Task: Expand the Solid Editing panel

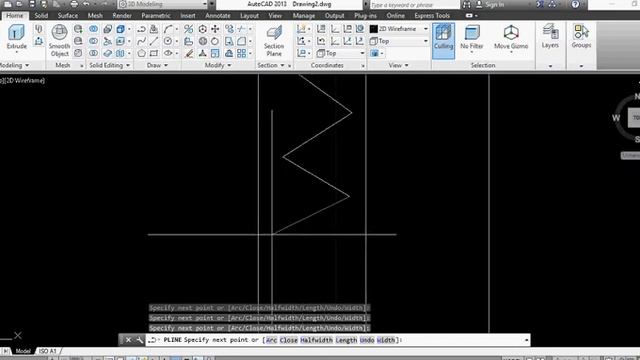Action: (x=109, y=65)
